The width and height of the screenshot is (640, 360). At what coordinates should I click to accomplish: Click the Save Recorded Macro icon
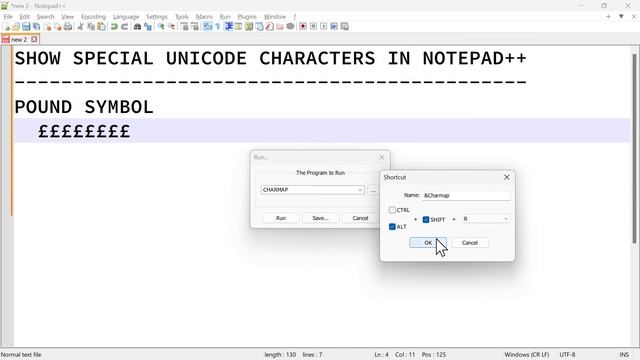tap(344, 27)
